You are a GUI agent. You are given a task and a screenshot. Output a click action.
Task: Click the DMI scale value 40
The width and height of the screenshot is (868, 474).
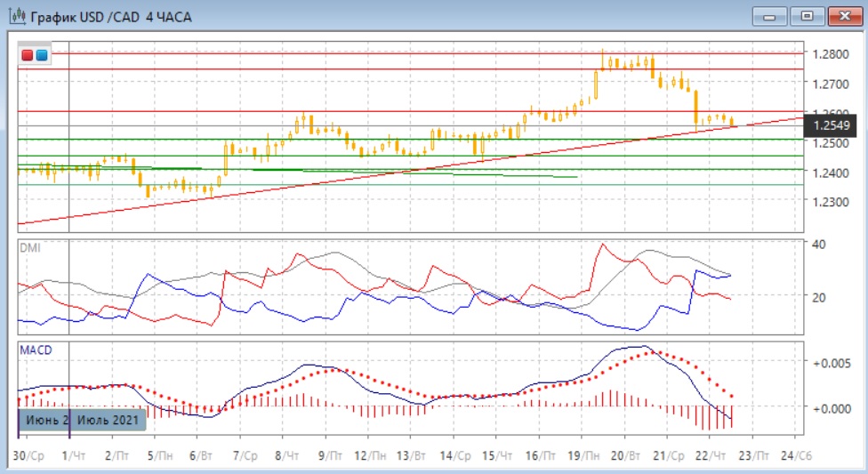(x=820, y=244)
